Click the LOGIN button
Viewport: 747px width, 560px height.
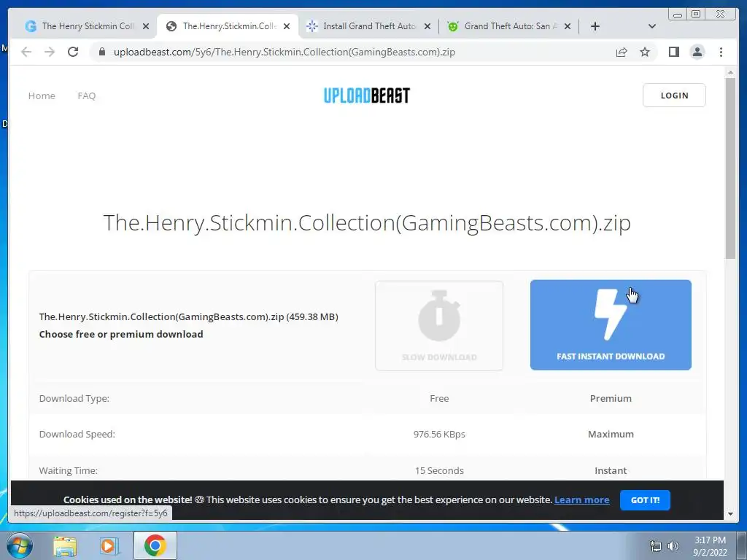point(674,96)
